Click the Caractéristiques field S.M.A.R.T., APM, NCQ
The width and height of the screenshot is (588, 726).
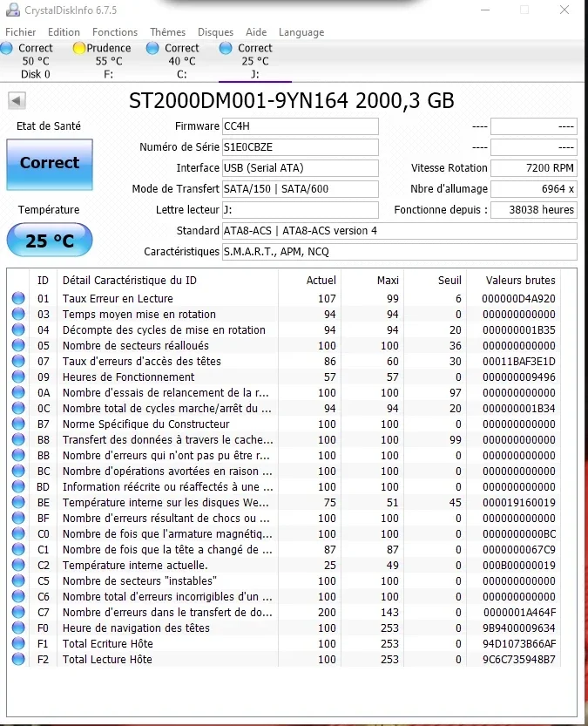400,251
